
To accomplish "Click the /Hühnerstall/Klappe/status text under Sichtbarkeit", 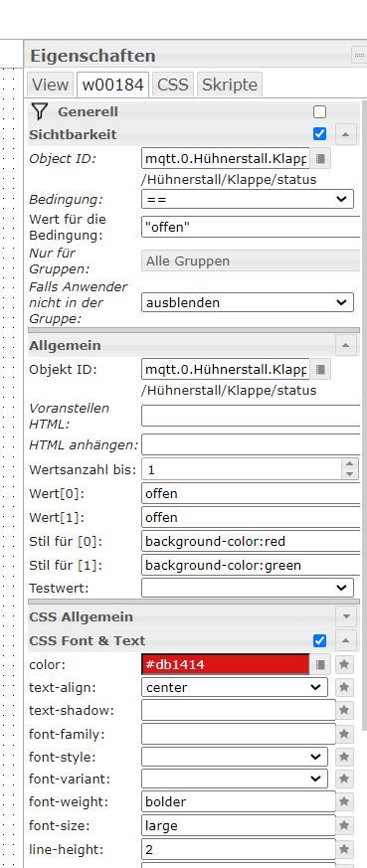I will [x=229, y=180].
